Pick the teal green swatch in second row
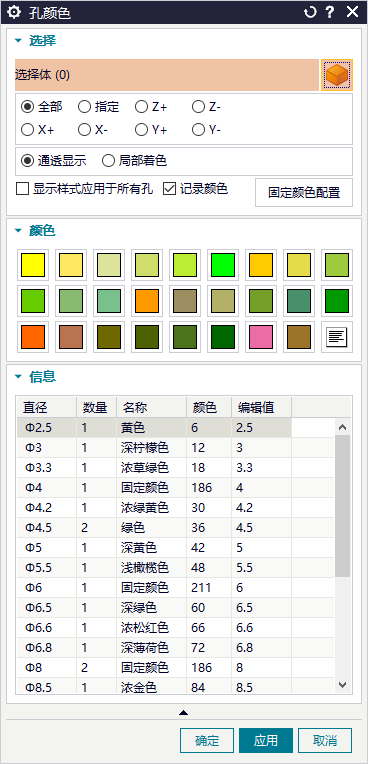The image size is (368, 764). [299, 301]
